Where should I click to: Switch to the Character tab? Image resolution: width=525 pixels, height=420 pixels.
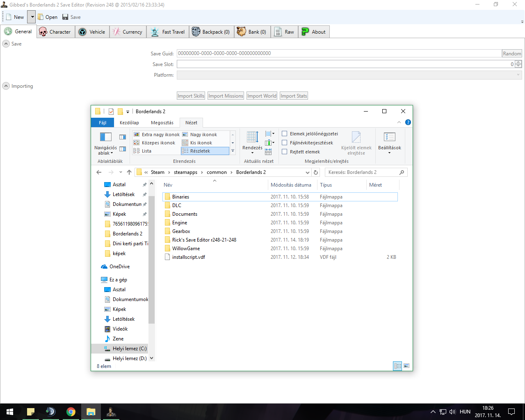coord(55,32)
